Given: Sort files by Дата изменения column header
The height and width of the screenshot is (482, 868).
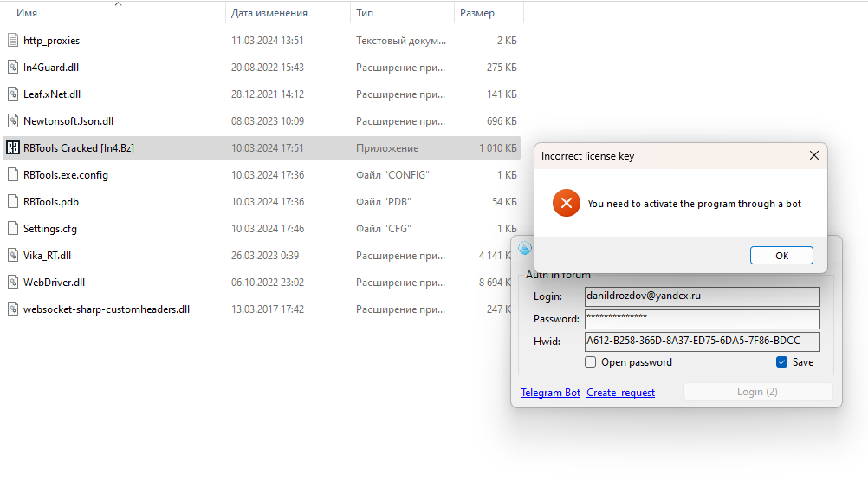Looking at the screenshot, I should tap(269, 13).
